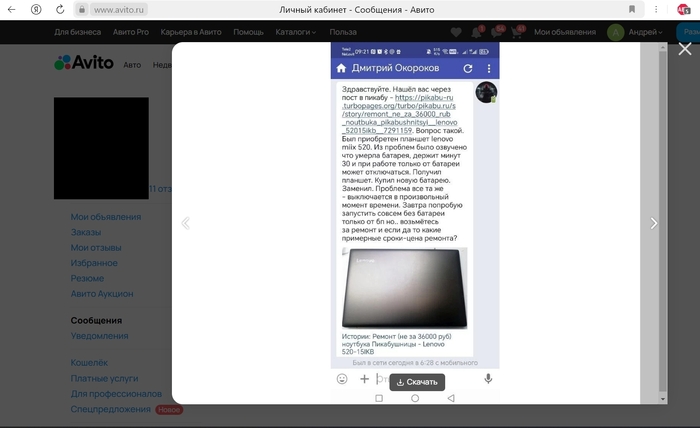
Task: Click the padlock site security icon
Action: click(82, 9)
